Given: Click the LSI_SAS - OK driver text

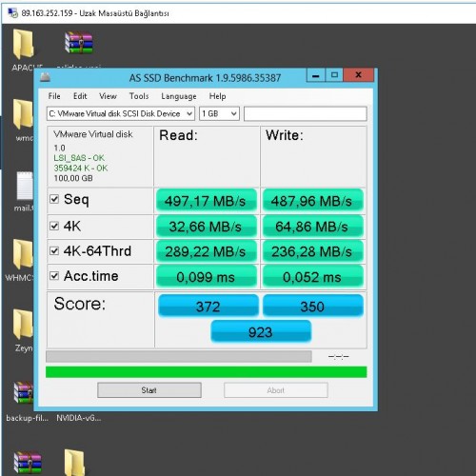Looking at the screenshot, I should [x=79, y=158].
